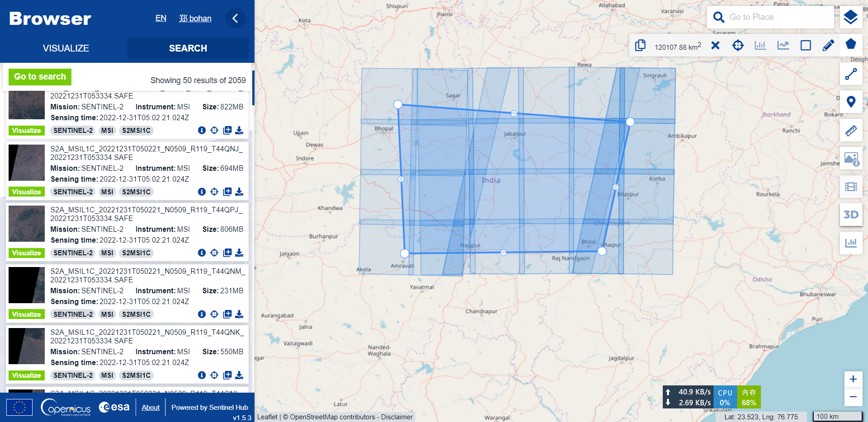Click the 'Showing 50 results of 2059' text
This screenshot has height=422, width=868.
point(198,80)
